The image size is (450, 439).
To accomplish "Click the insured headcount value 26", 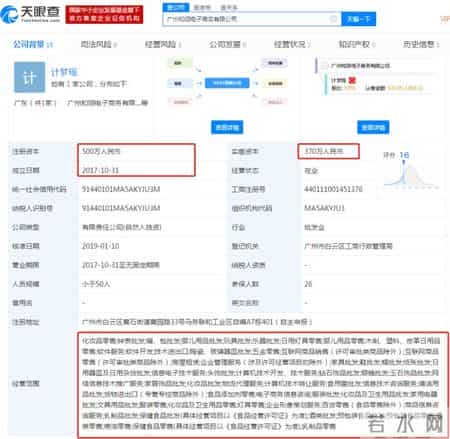I will point(308,284).
